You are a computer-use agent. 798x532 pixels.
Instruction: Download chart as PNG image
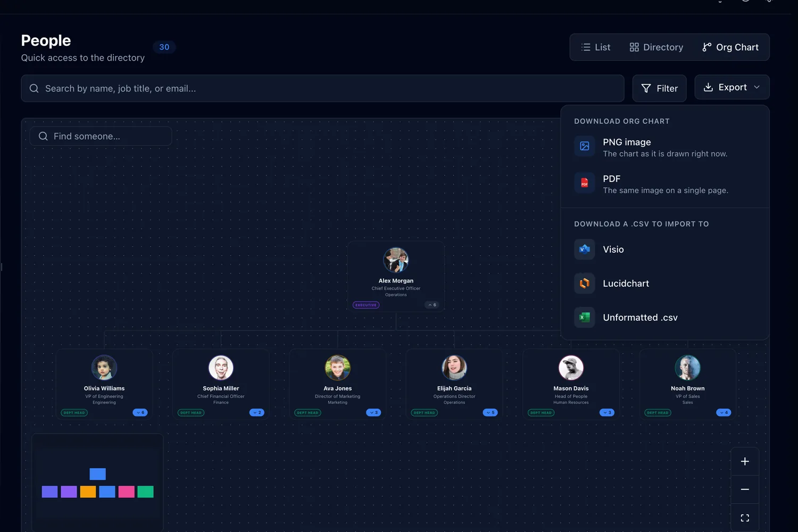pos(665,147)
